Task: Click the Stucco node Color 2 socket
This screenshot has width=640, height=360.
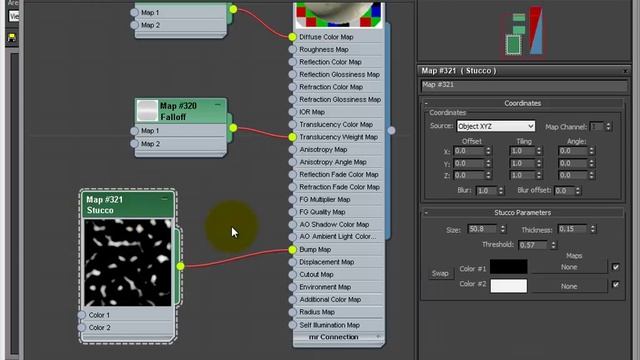Action: 82,327
